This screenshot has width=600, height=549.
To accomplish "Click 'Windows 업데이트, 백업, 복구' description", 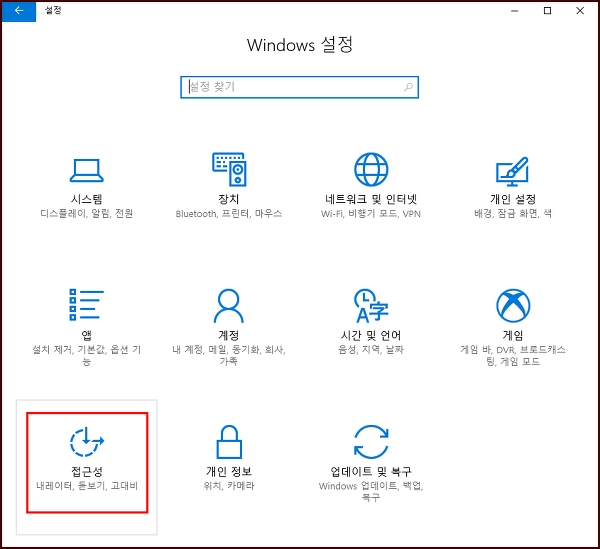I will pos(371,492).
